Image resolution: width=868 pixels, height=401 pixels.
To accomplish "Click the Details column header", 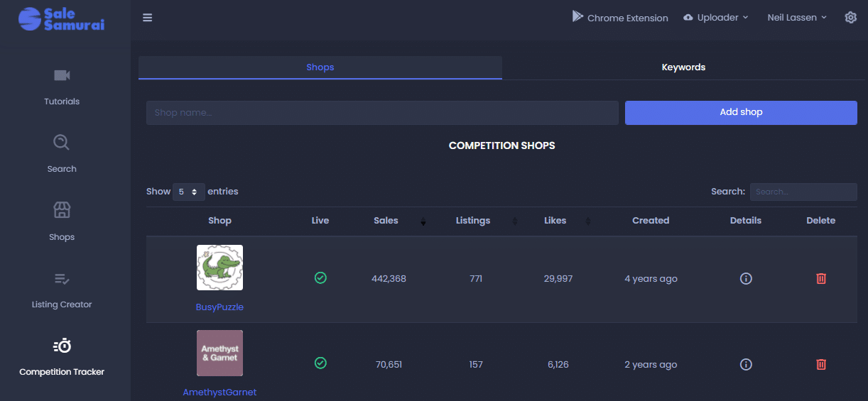I will click(x=746, y=221).
